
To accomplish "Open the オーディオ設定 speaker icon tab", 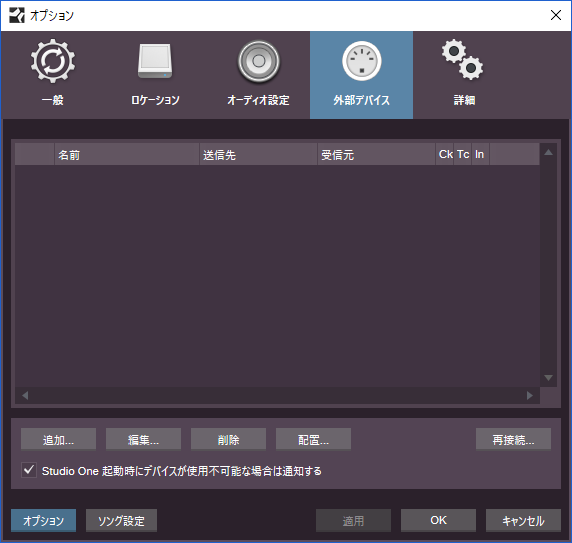I will point(258,75).
